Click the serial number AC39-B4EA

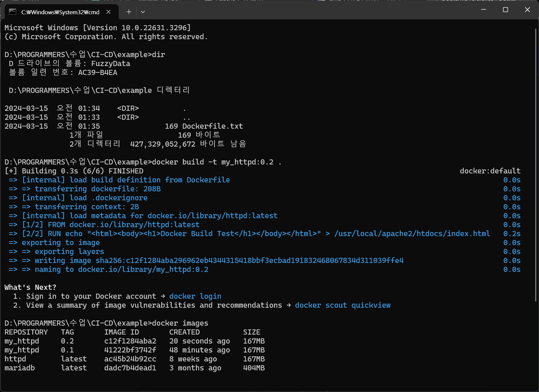pos(98,73)
